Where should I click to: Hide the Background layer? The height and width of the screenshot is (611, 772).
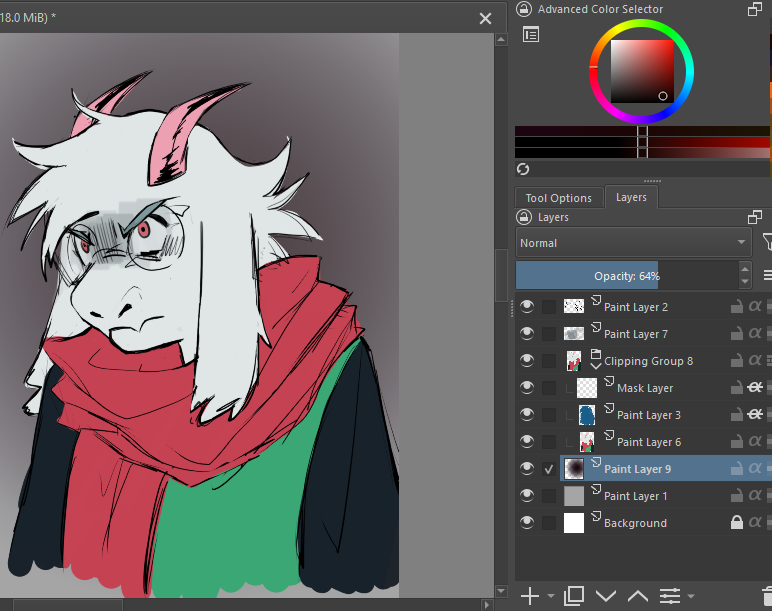527,522
